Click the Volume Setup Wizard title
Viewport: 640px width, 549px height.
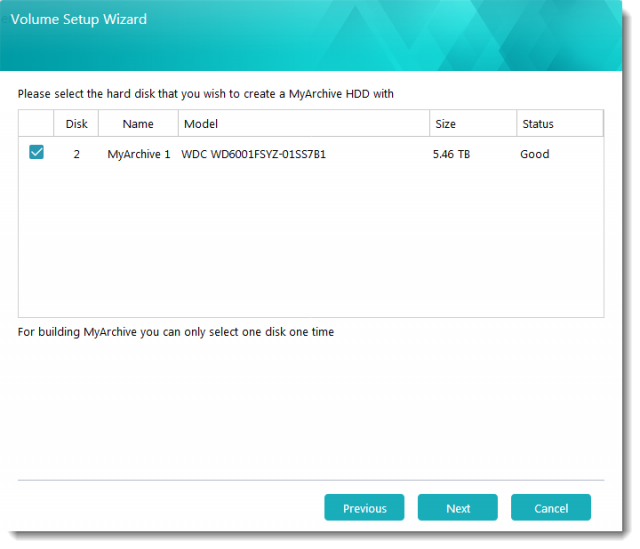coord(80,17)
